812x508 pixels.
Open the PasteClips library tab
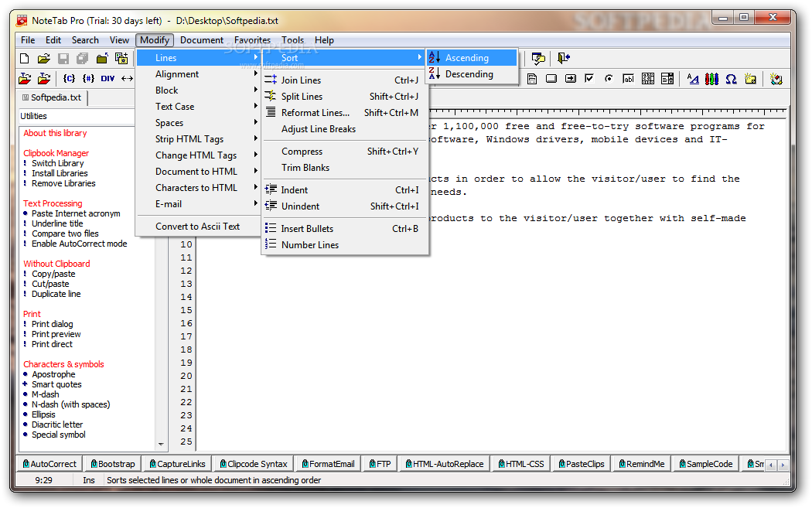pyautogui.click(x=582, y=464)
